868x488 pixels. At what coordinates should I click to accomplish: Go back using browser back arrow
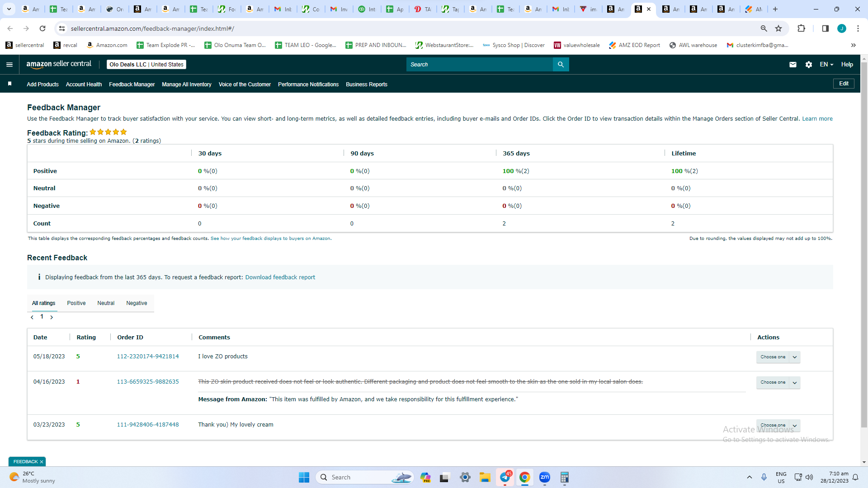coord(10,28)
